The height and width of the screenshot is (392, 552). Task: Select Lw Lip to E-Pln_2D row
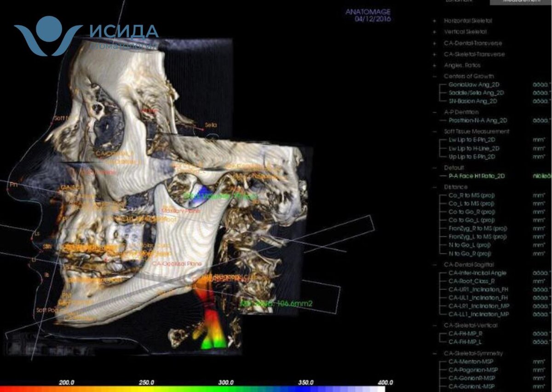473,140
